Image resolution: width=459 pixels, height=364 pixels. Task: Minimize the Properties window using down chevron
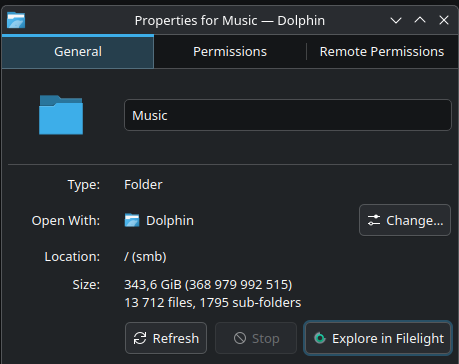[x=396, y=21]
